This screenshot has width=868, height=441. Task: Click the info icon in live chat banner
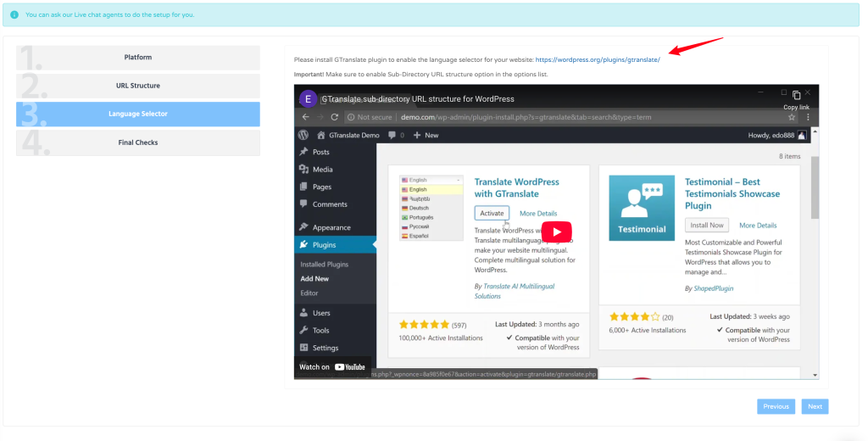(x=14, y=15)
